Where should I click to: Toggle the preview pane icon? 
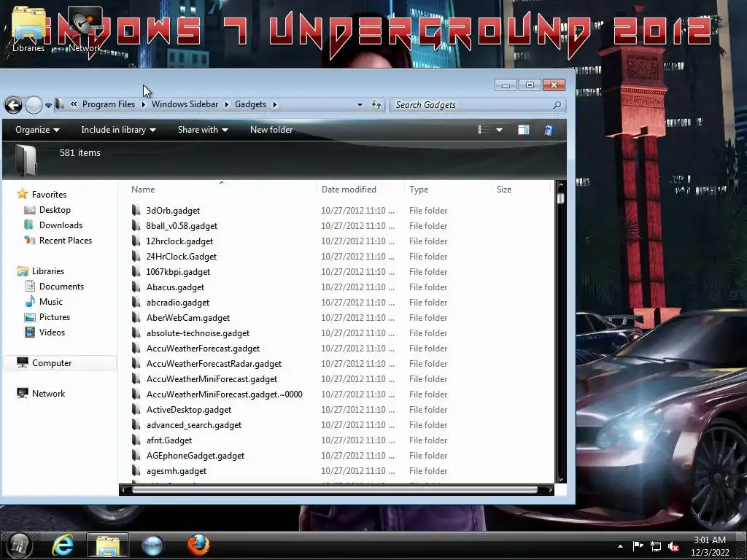coord(523,130)
